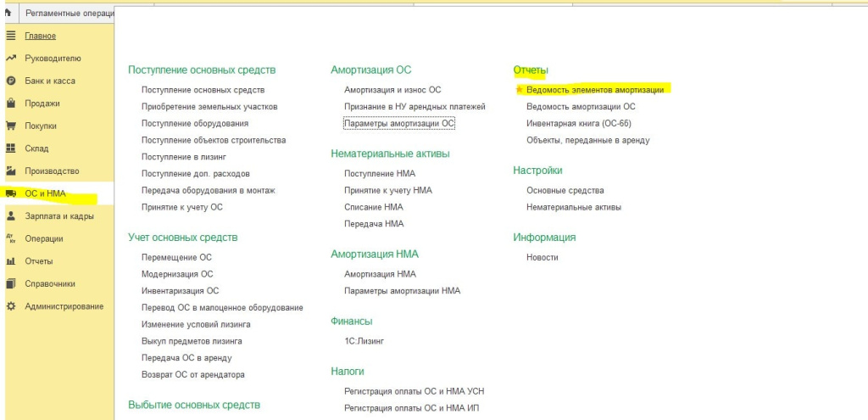
Task: Open Модернизация ОС document list
Action: [x=177, y=274]
